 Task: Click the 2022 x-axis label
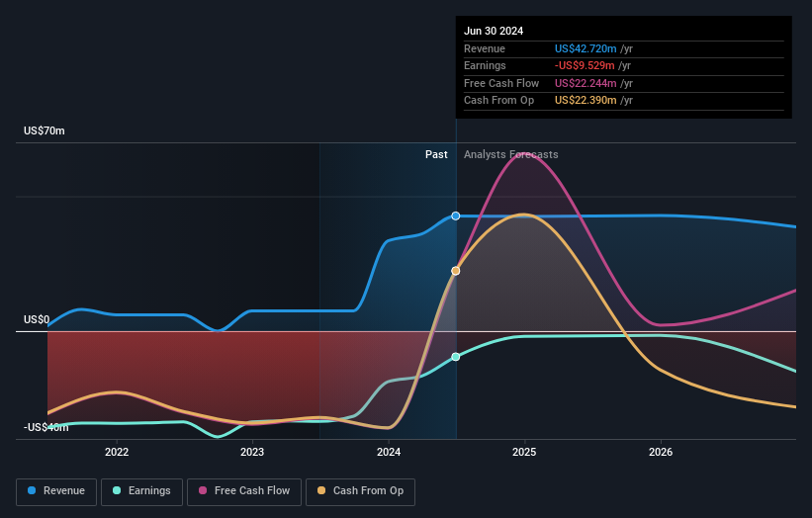(117, 452)
